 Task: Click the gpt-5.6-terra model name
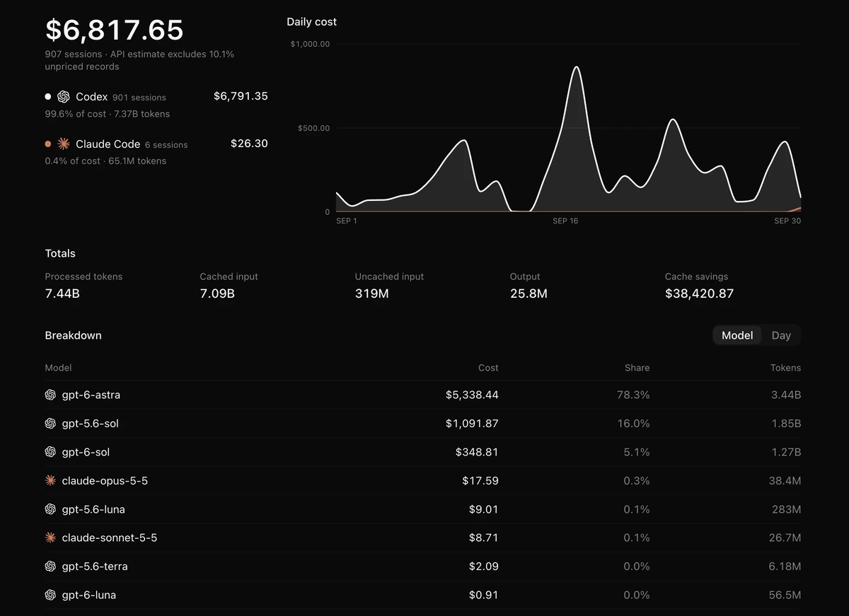(95, 566)
